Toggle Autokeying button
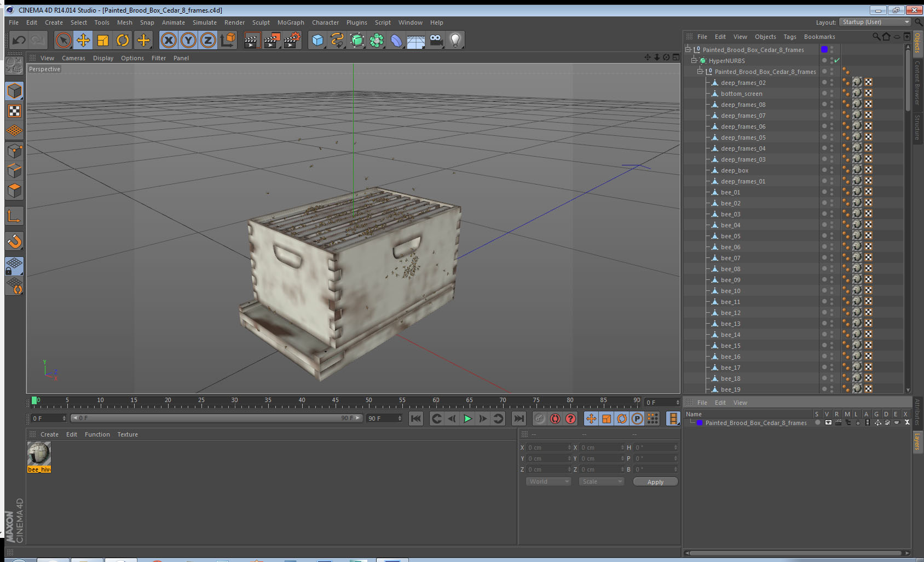The image size is (924, 562). (x=555, y=418)
